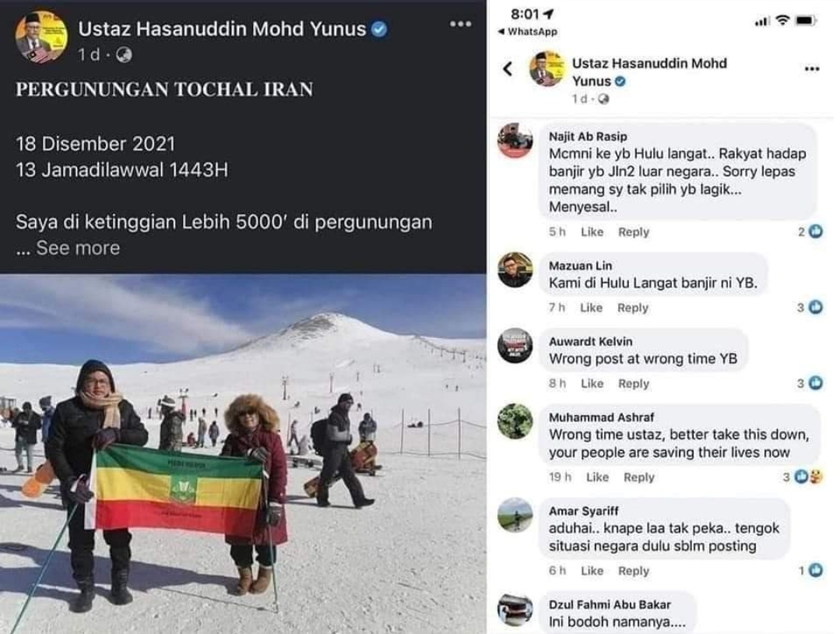Open the three-dot menu on dark post
The height and width of the screenshot is (634, 840).
pyautogui.click(x=460, y=24)
